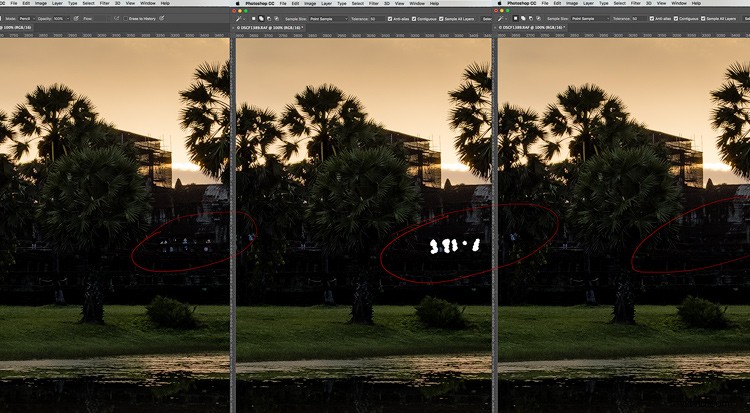Open Type menu in left window
This screenshot has width=750, height=413.
pos(73,3)
